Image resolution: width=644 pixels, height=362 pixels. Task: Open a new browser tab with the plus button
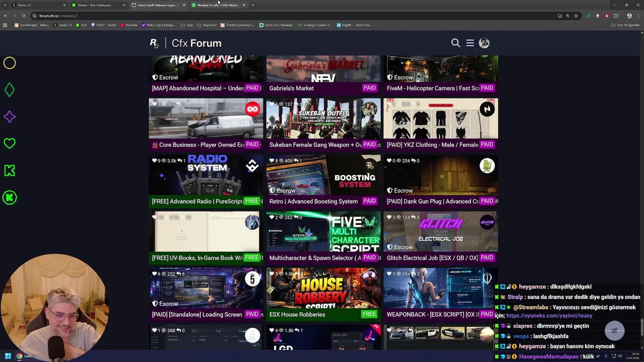(x=253, y=5)
